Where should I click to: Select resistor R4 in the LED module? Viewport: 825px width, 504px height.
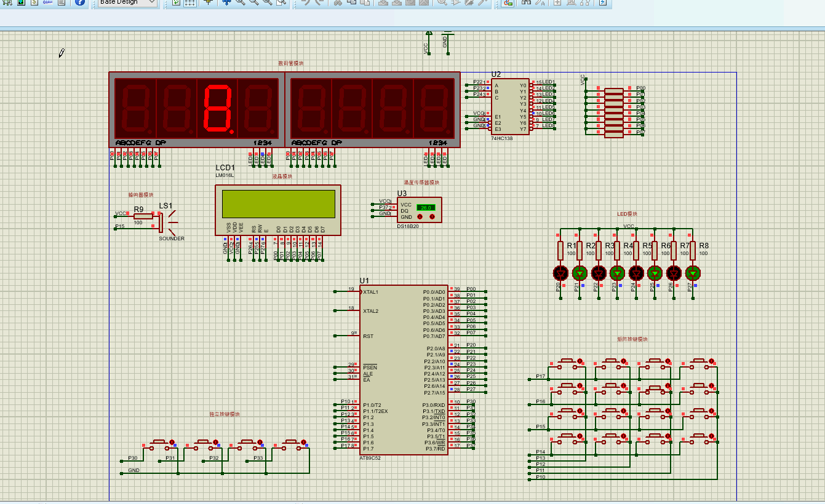pos(617,250)
